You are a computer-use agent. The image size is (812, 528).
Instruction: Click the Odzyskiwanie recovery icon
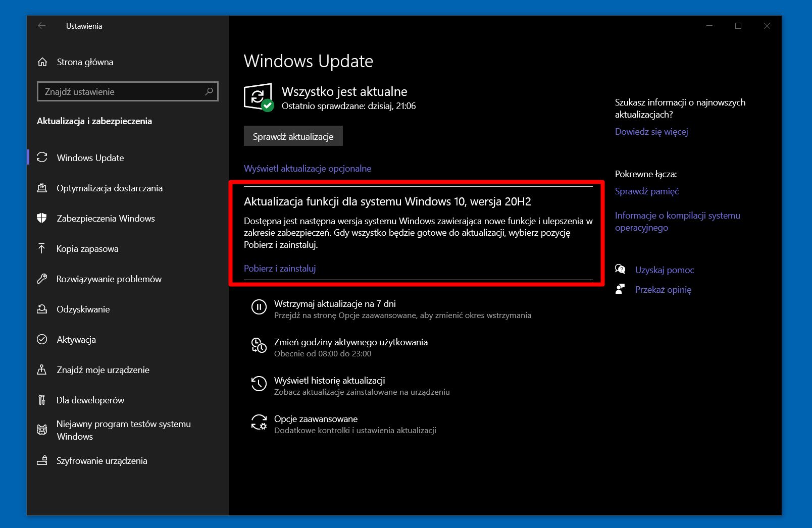coord(42,309)
